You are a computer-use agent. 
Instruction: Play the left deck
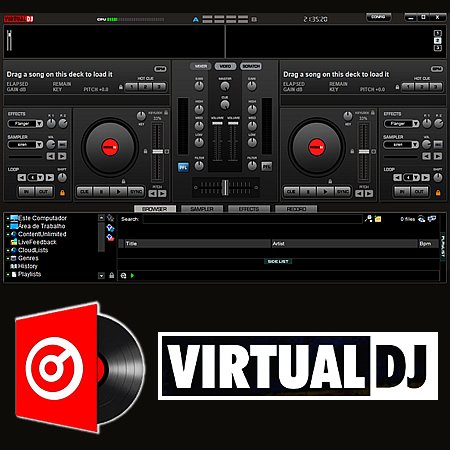click(118, 192)
